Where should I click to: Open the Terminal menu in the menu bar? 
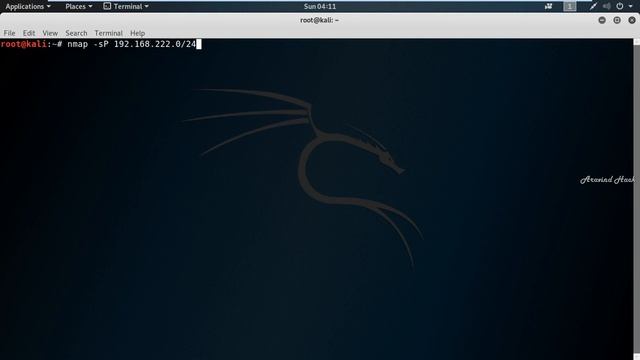pyautogui.click(x=108, y=33)
